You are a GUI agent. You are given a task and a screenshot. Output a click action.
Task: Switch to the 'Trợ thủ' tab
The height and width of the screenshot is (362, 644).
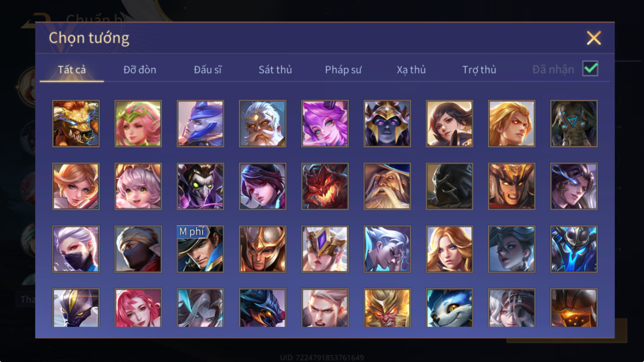[x=479, y=70]
